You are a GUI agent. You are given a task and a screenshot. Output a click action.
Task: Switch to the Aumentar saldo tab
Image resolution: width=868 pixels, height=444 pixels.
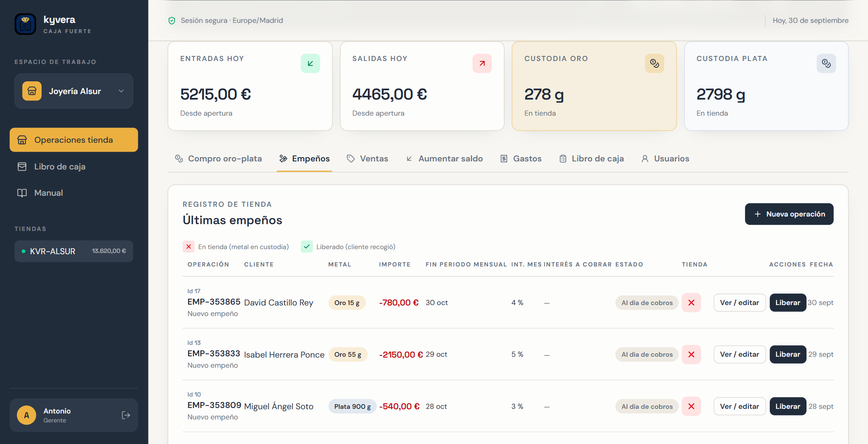pos(444,158)
